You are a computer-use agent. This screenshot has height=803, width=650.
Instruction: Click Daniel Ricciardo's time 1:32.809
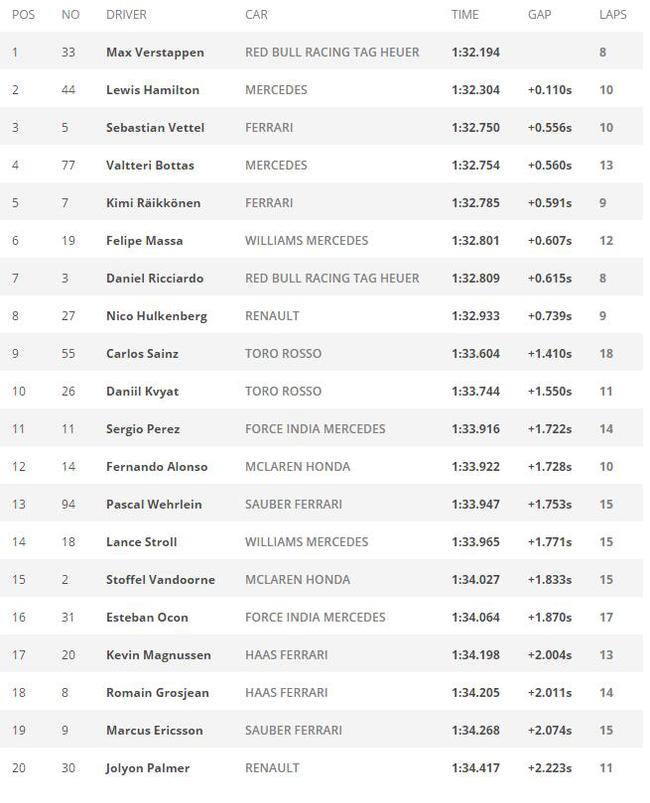pyautogui.click(x=475, y=278)
